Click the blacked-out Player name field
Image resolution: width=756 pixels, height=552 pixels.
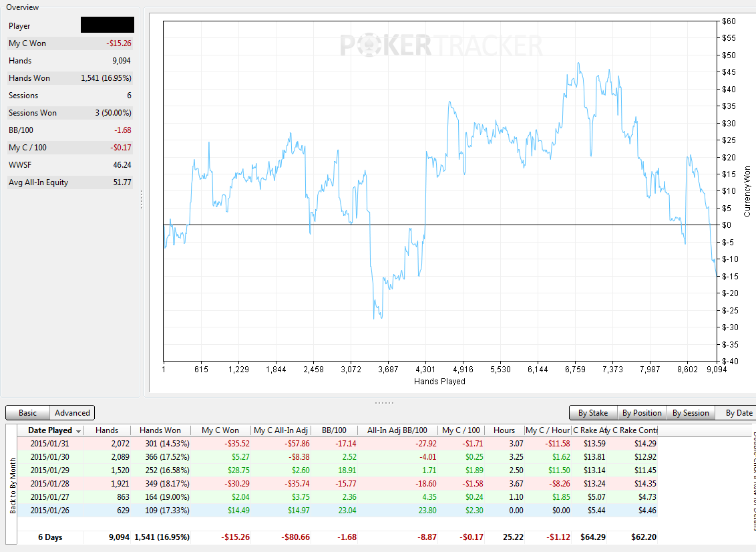(x=107, y=25)
